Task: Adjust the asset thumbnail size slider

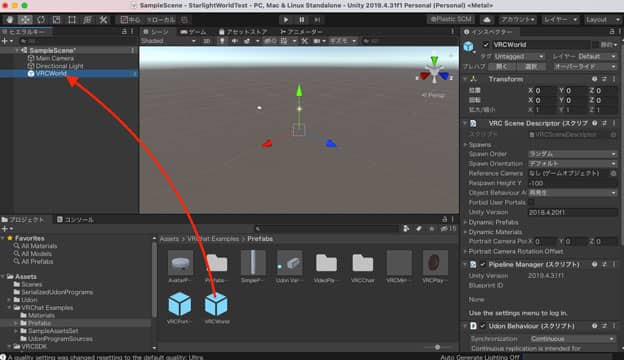Action: click(437, 347)
